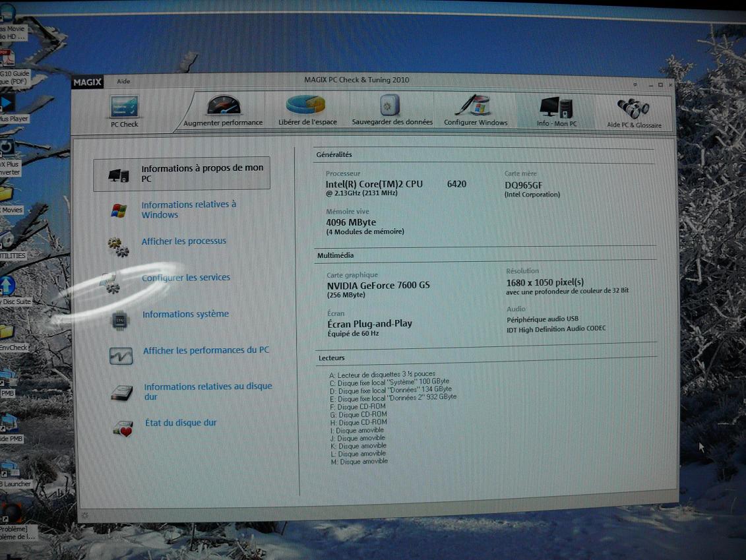
Task: Click the MAGIX logo in title bar
Action: (x=88, y=82)
